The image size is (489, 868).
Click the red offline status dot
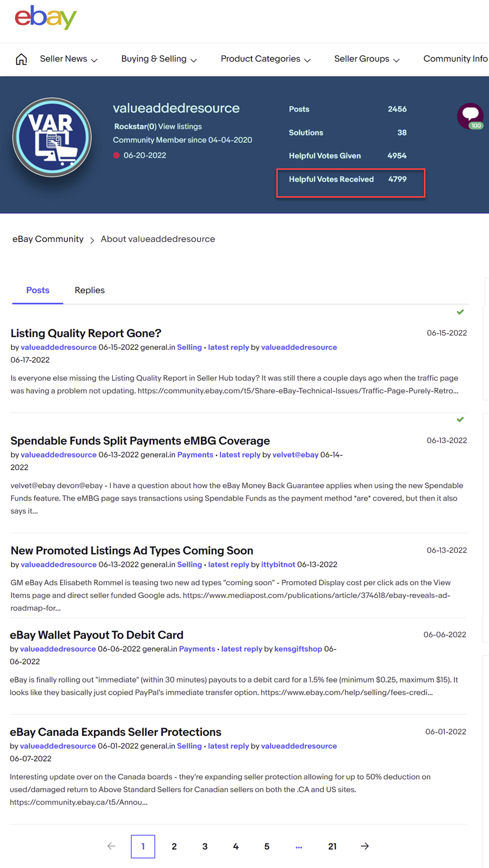click(116, 156)
